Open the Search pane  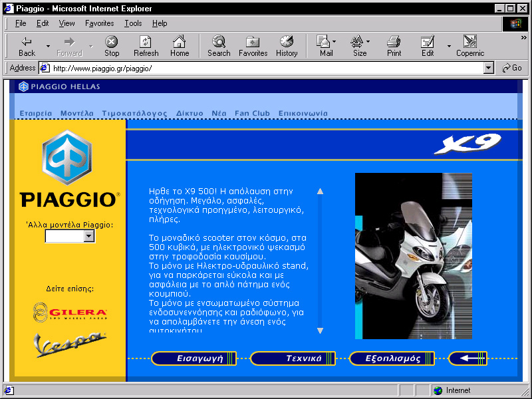pyautogui.click(x=219, y=47)
